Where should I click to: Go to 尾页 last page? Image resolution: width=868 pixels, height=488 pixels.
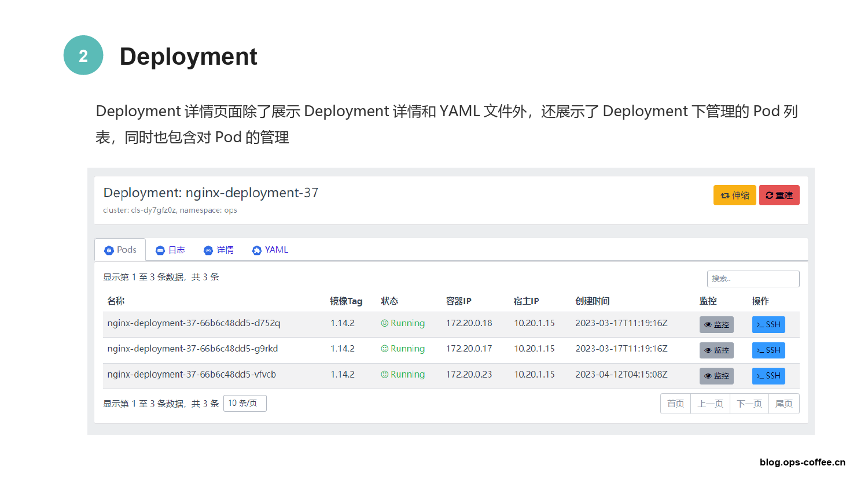[784, 404]
